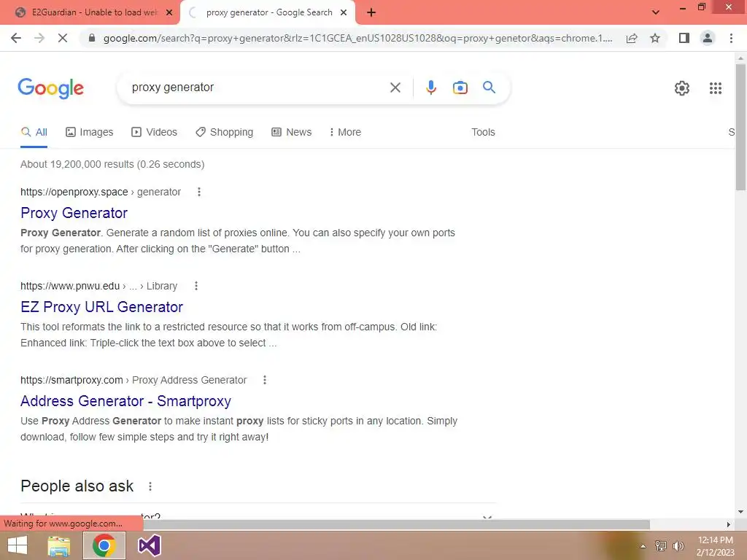Open the Windows Start menu
The width and height of the screenshot is (747, 560).
click(18, 545)
